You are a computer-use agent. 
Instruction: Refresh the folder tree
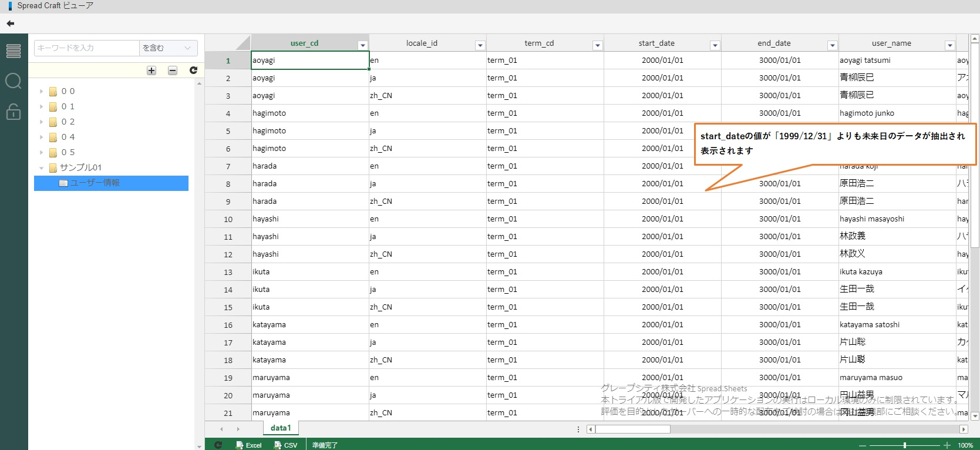(193, 70)
